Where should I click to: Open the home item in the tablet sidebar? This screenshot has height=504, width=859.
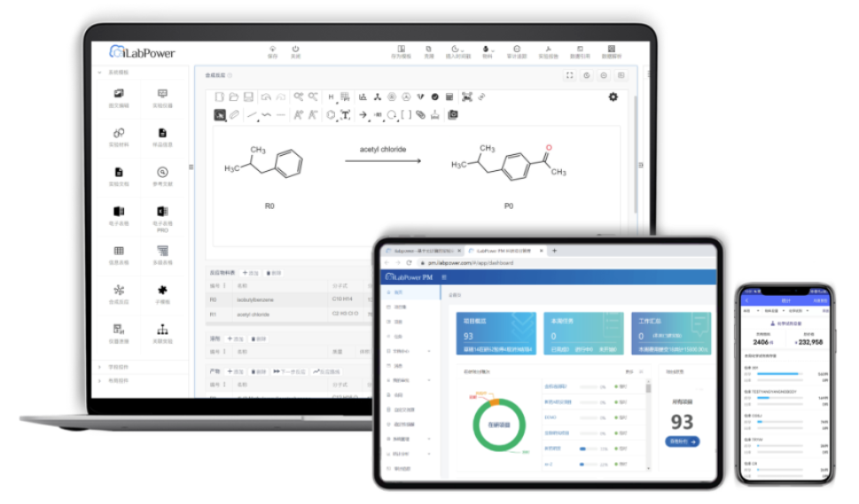396,292
